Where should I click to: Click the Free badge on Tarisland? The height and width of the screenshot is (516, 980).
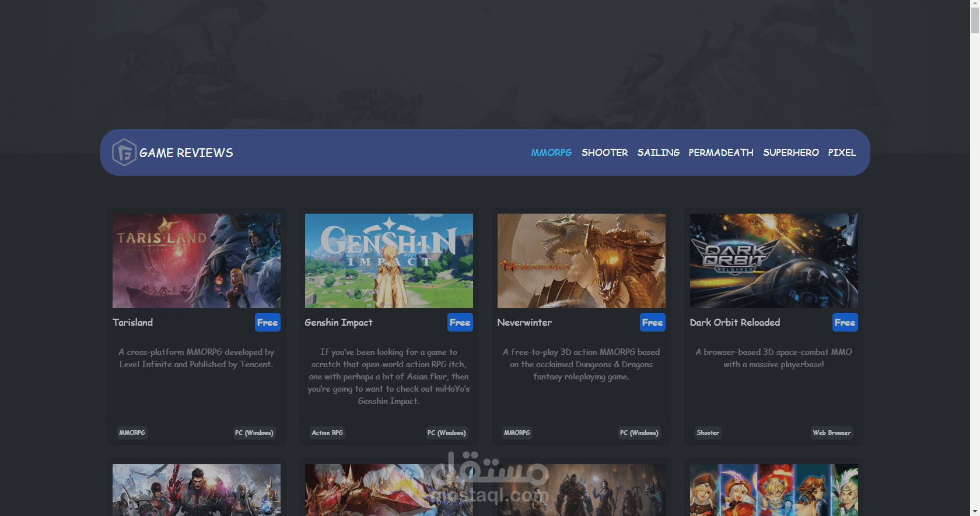coord(268,322)
